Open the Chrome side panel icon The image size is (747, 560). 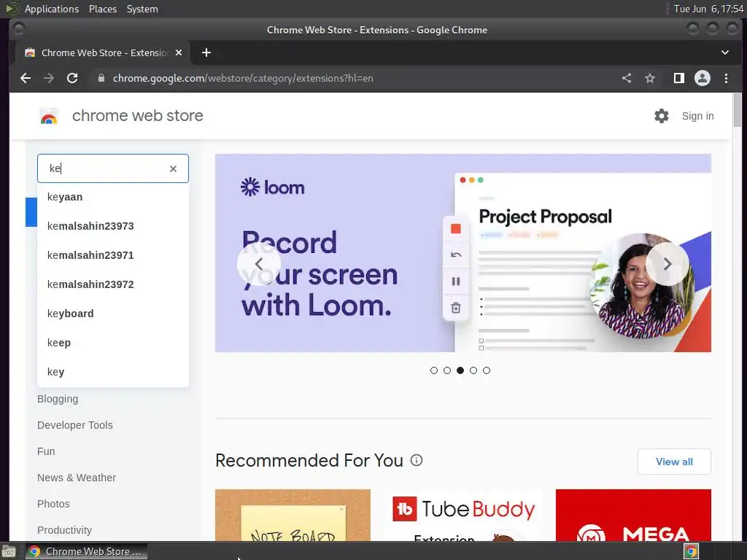(679, 78)
